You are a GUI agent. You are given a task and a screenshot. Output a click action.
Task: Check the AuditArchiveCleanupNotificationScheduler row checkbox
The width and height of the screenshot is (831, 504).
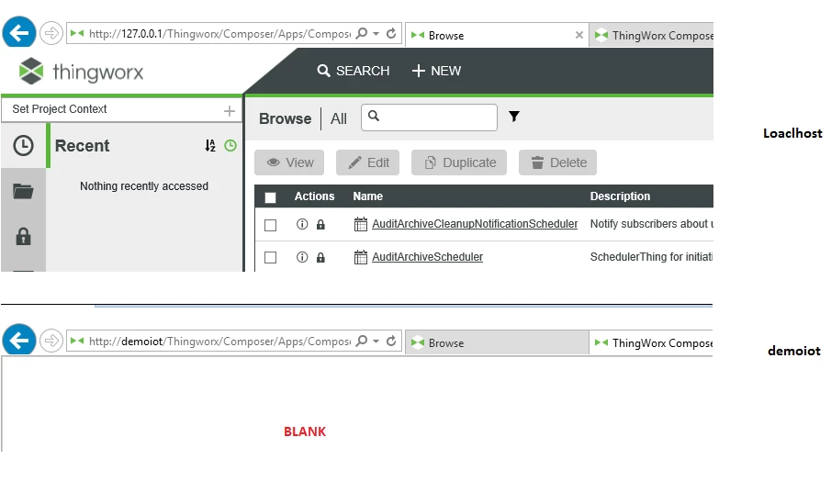pos(270,225)
